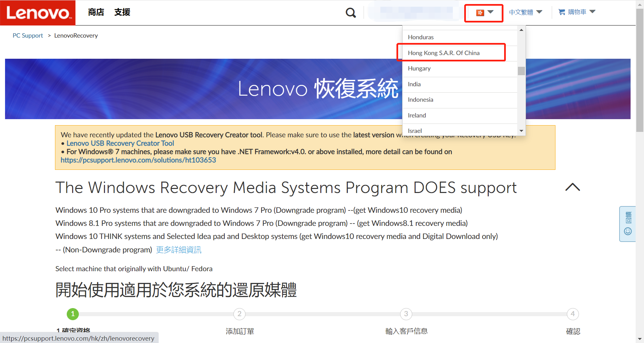The width and height of the screenshot is (644, 343).
Task: Click the Lenovo 恢復系統 banner
Action: click(x=318, y=89)
